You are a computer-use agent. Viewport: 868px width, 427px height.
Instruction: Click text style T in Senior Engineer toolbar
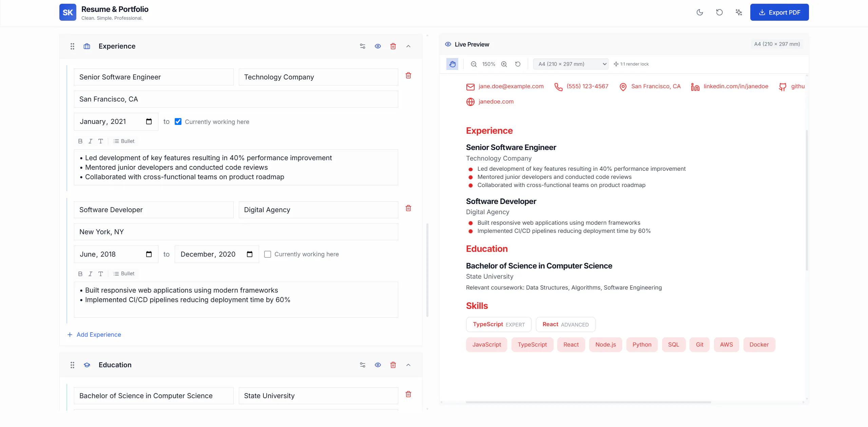point(100,141)
